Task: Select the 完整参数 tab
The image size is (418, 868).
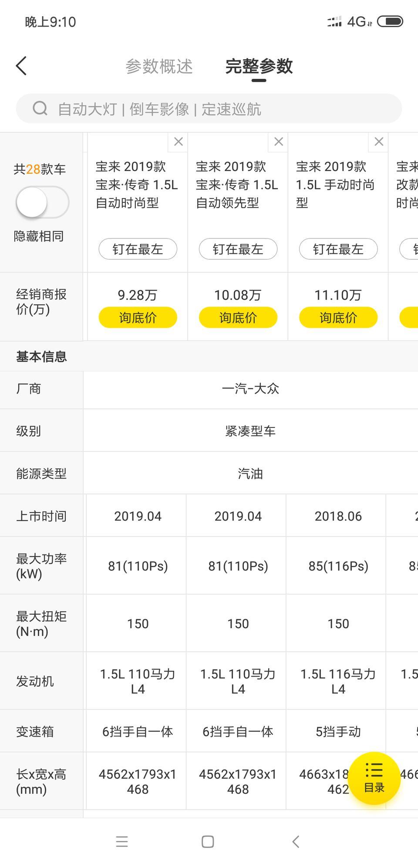Action: [259, 66]
